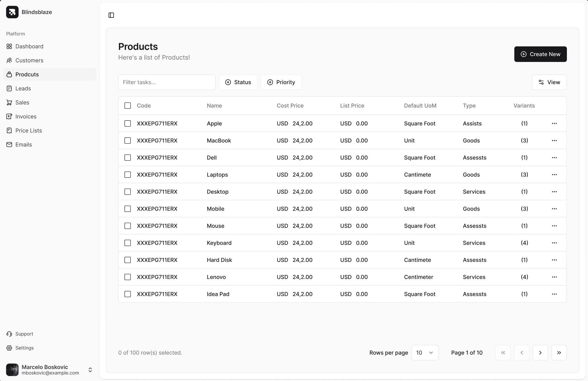Click the Centimeter cell in Lenovo row
The image size is (588, 381).
pyautogui.click(x=419, y=277)
